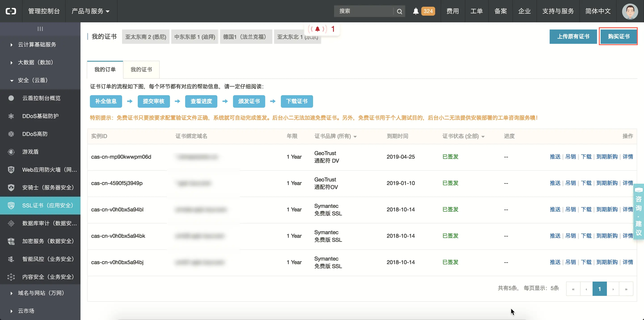Image resolution: width=644 pixels, height=320 pixels.
Task: Switch to 我的证书 tab
Action: (141, 70)
